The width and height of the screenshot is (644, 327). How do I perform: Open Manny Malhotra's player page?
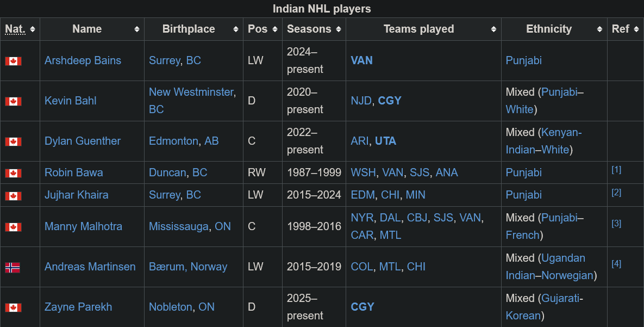(x=83, y=226)
